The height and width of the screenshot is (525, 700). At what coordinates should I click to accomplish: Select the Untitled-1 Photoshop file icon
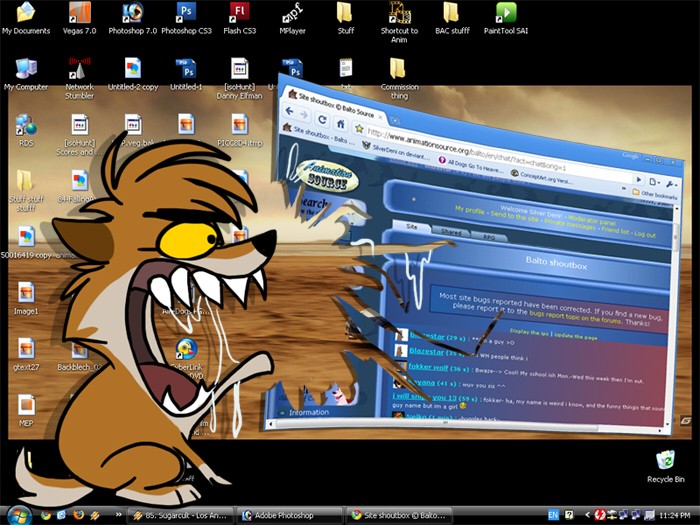(186, 74)
